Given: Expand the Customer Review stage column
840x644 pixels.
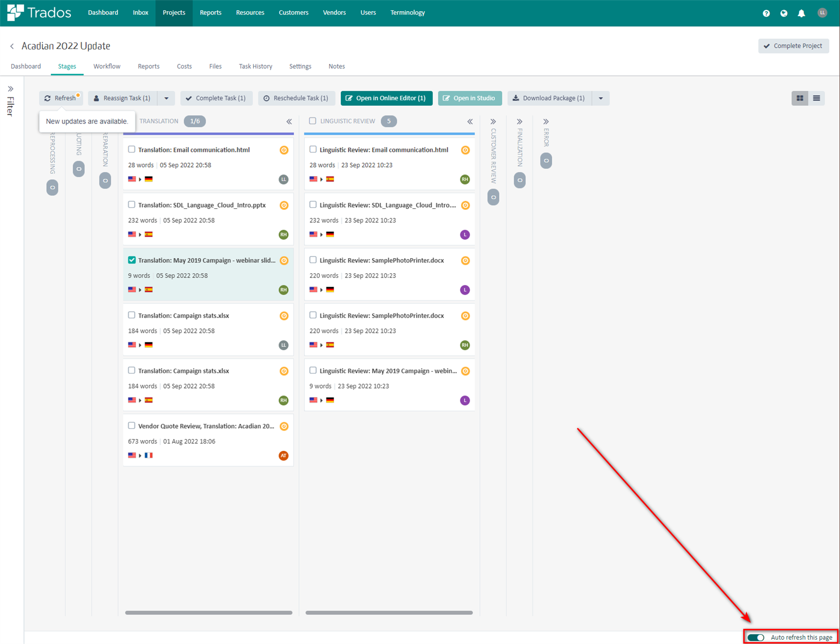Looking at the screenshot, I should 493,122.
